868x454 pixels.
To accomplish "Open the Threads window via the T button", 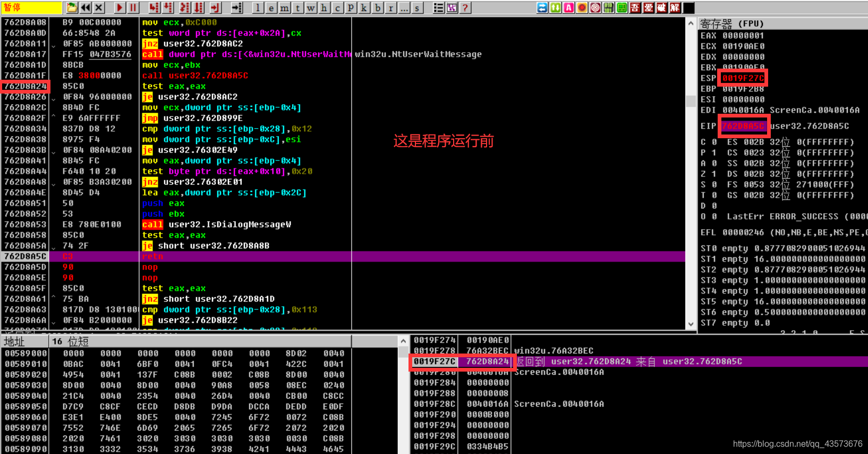I will click(x=297, y=7).
